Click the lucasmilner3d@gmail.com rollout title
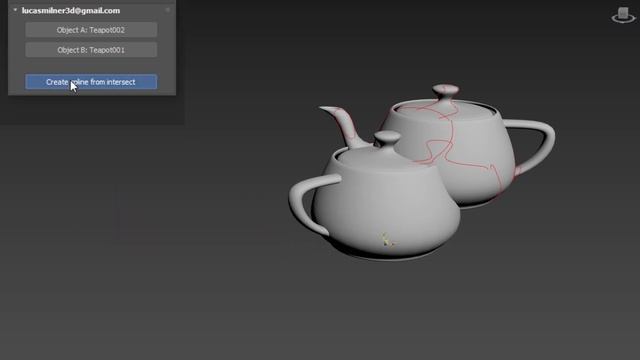 [x=71, y=11]
